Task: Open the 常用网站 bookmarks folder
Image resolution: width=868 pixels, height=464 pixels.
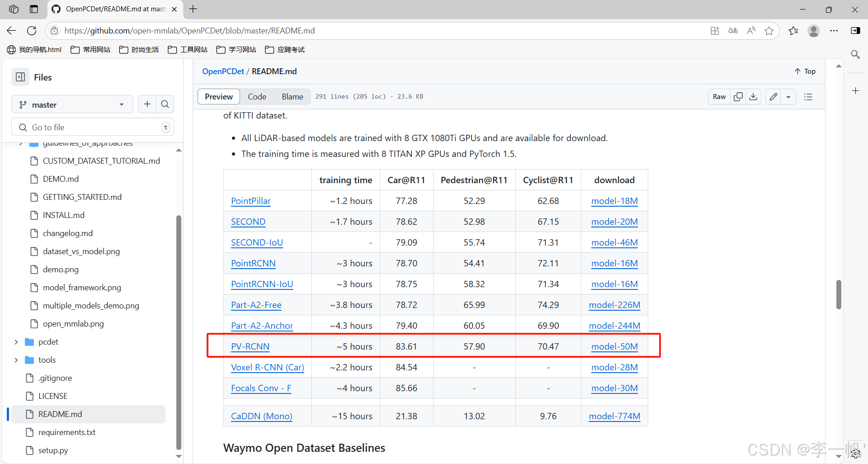Action: (90, 50)
